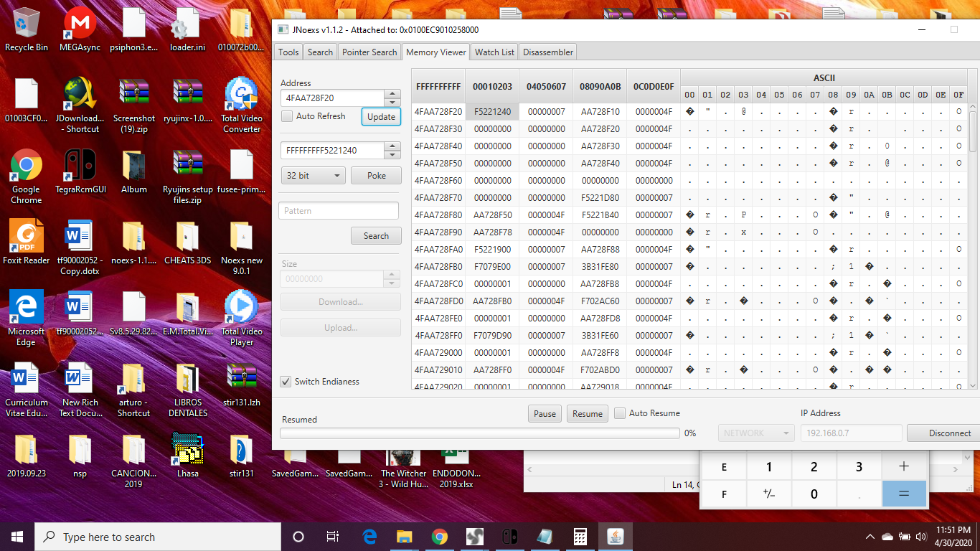Open the loader.ini file icon

[x=187, y=29]
